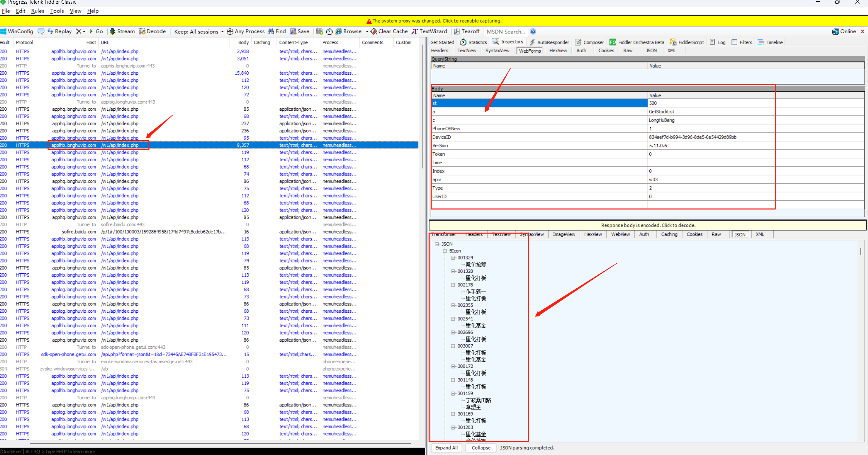Collapse the root JSON tree node
The height and width of the screenshot is (455, 868).
pyautogui.click(x=437, y=244)
